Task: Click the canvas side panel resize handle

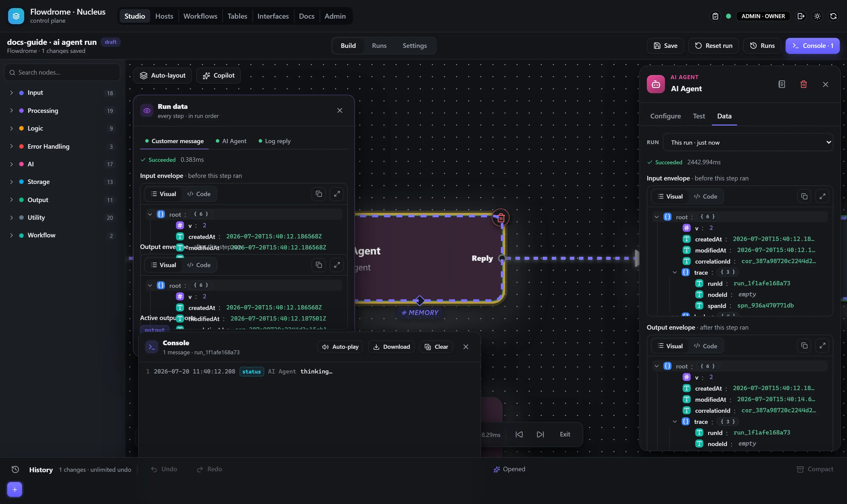Action: 637,259
